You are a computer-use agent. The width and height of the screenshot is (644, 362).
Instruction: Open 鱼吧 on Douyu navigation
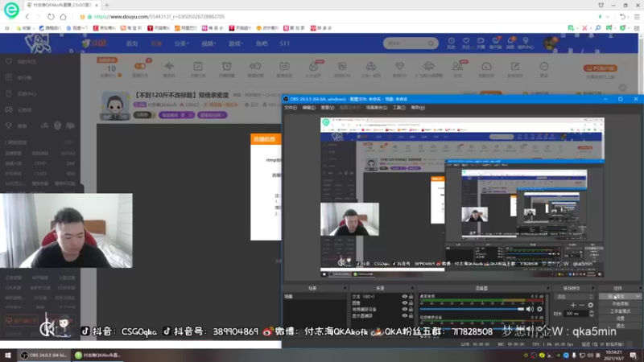point(261,43)
